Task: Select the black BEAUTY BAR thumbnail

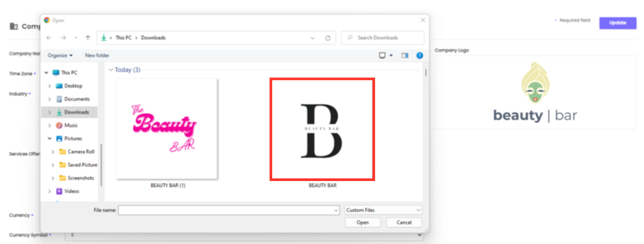Action: (x=322, y=129)
